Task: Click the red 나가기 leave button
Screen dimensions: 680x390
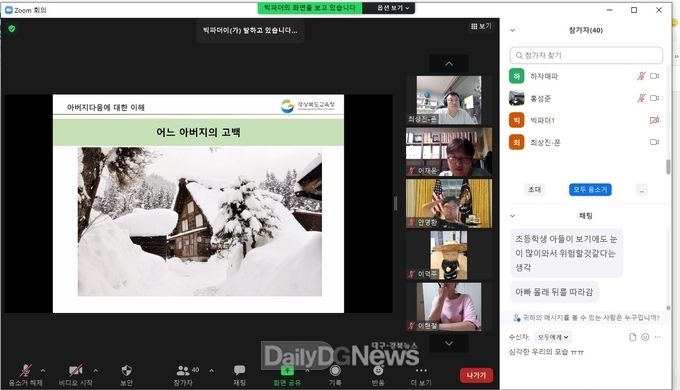Action: [x=476, y=375]
